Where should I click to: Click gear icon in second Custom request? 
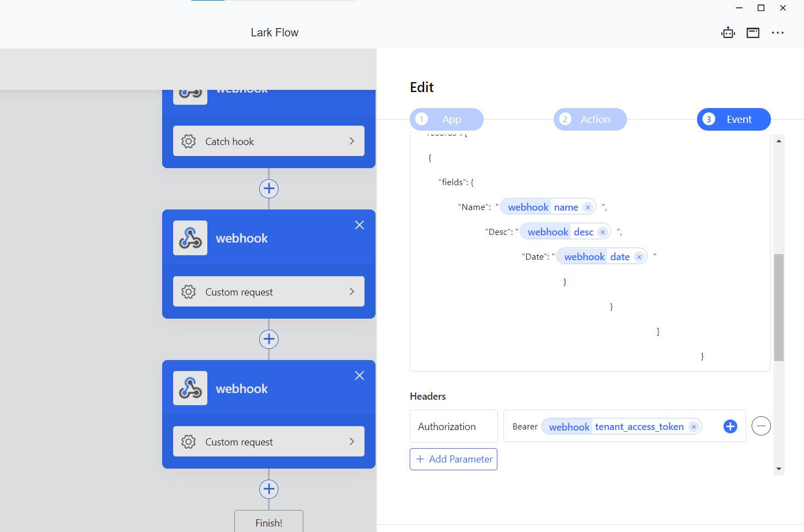pyautogui.click(x=189, y=442)
